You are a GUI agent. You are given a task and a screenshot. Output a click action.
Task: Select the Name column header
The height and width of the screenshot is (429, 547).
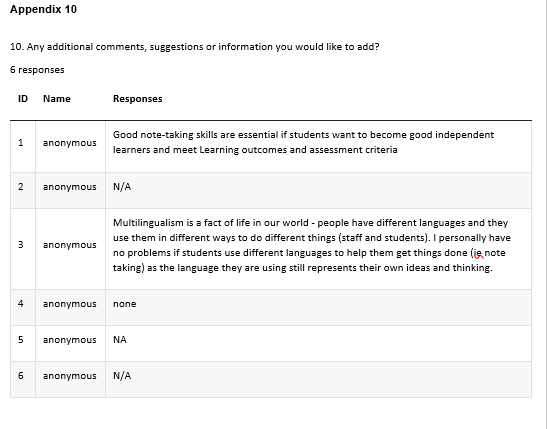(57, 99)
